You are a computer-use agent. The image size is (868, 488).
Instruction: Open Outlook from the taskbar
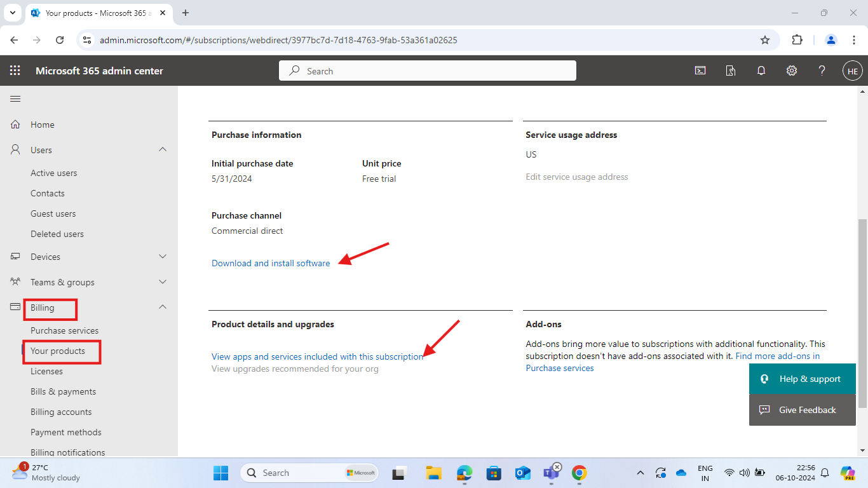[522, 473]
